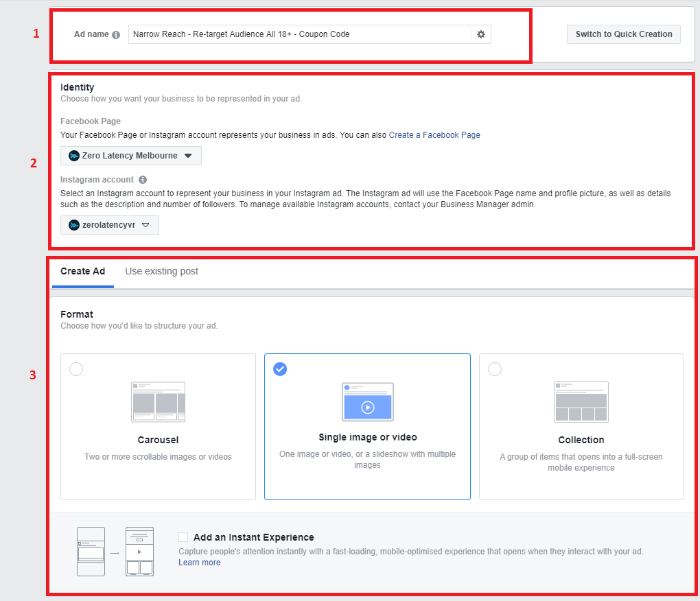Click the checked Single image or video radio
Image resolution: width=700 pixels, height=601 pixels.
point(280,369)
